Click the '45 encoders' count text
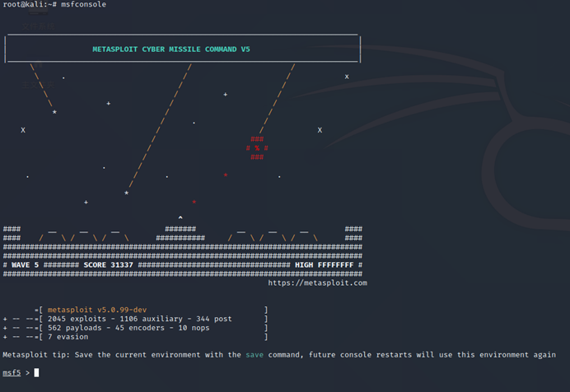The height and width of the screenshot is (392, 570). [139, 328]
